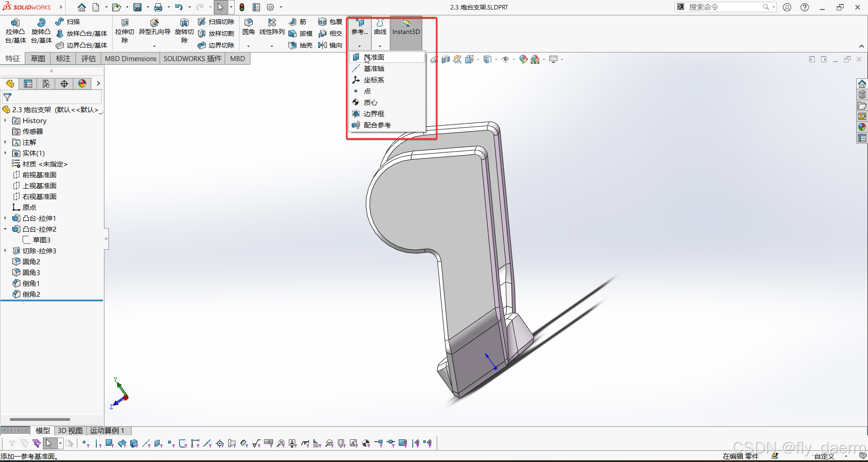The width and height of the screenshot is (868, 462).
Task: Click the 放样凸台/基体 loft tool
Action: (82, 33)
